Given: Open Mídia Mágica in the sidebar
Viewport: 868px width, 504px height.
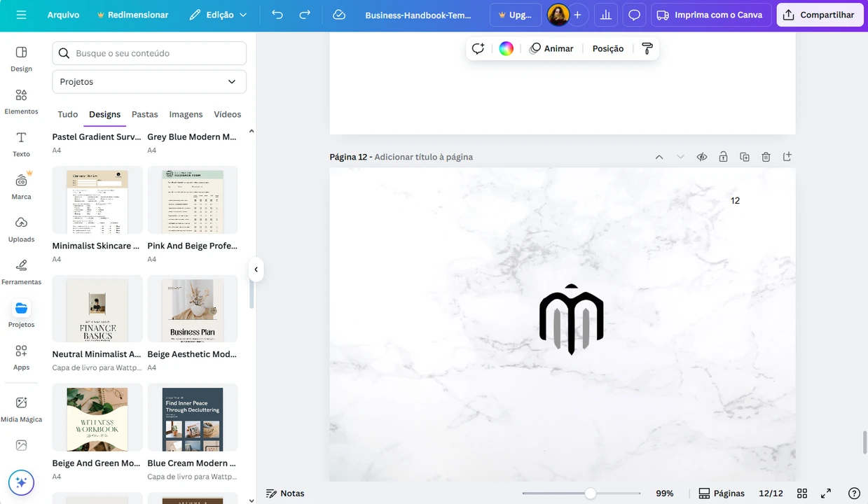Looking at the screenshot, I should [x=21, y=409].
